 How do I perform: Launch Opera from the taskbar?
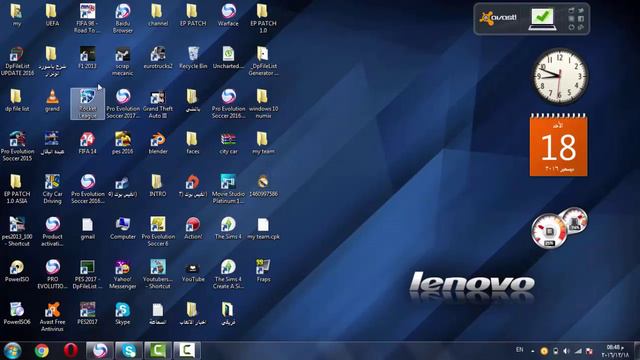point(71,351)
